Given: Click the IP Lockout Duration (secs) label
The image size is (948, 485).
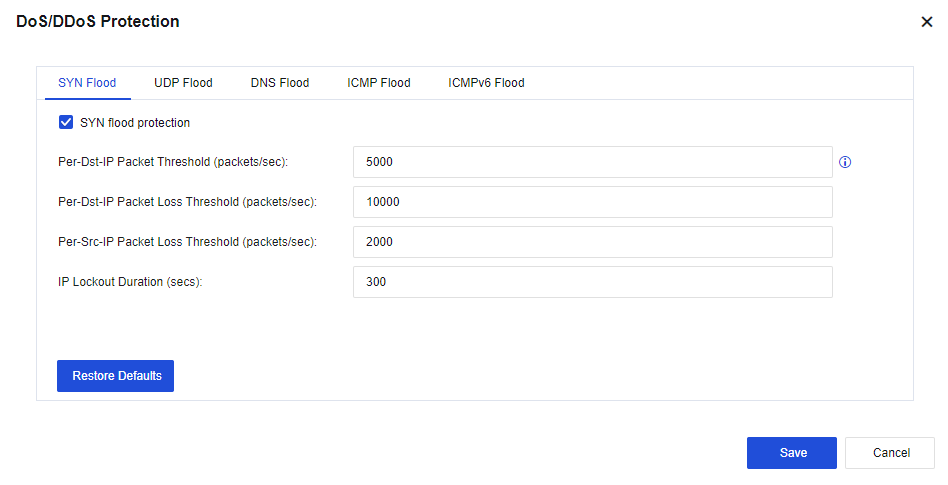Looking at the screenshot, I should [130, 282].
